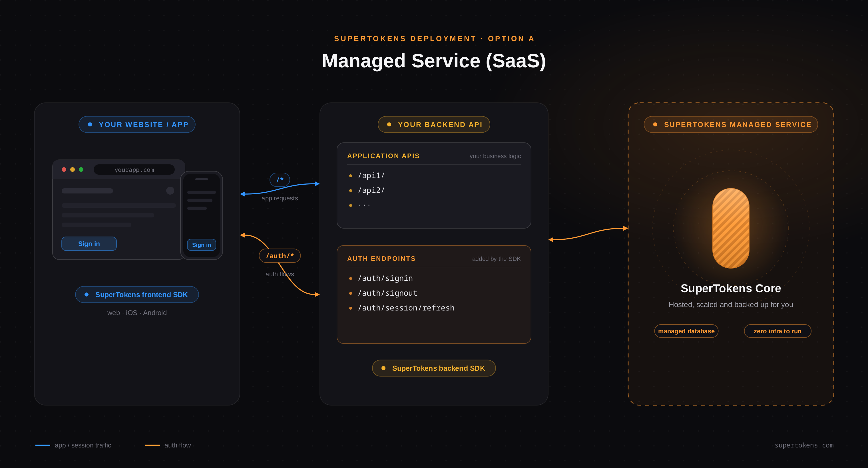Screen dimensions: 868x468
Task: Click the SuperTokens frontend SDK badge
Action: 137,294
